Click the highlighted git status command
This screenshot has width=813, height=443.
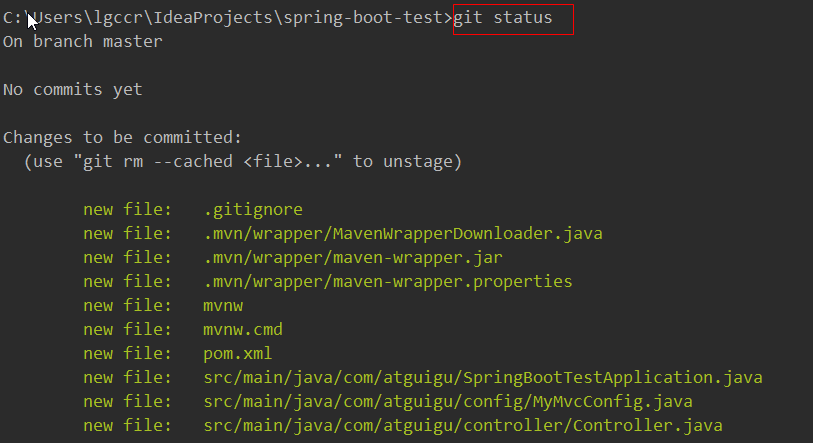pyautogui.click(x=513, y=19)
